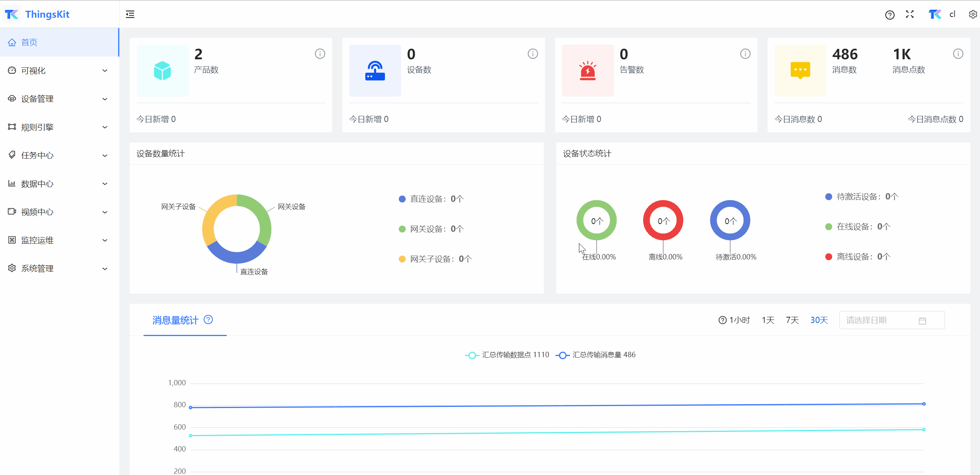
Task: Click info icon on 消息数 card
Action: tap(958, 54)
